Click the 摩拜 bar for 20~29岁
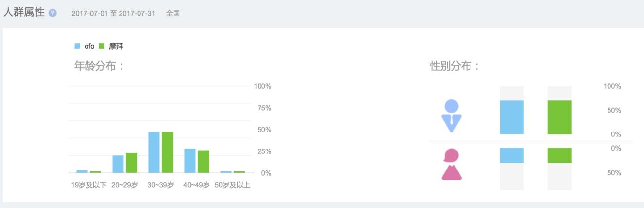The image size is (644, 208). [131, 163]
